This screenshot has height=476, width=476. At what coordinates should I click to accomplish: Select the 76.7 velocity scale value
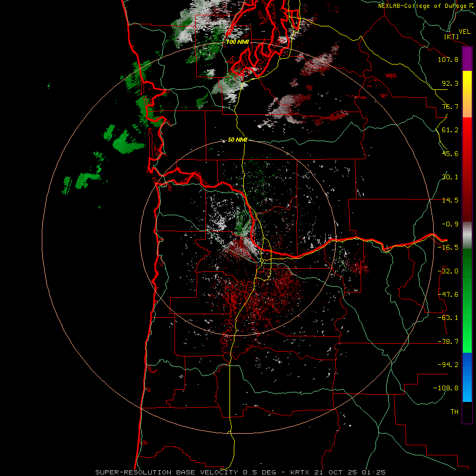[450, 106]
